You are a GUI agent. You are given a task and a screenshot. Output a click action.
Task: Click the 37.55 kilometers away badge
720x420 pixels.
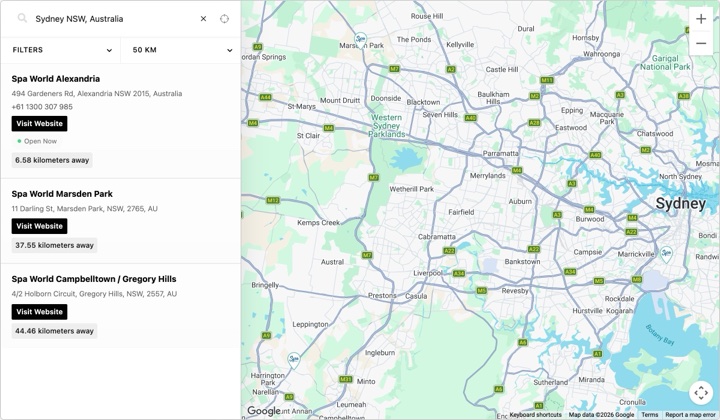pos(54,245)
